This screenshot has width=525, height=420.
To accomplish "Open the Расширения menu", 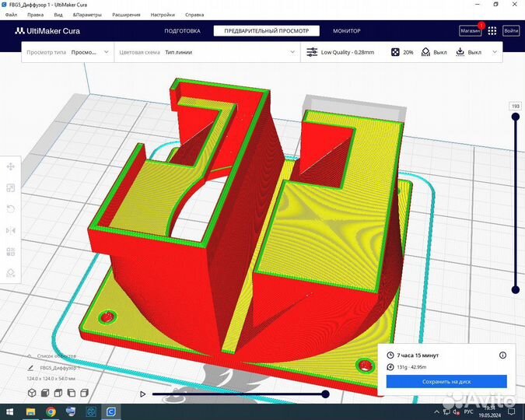I will click(125, 15).
